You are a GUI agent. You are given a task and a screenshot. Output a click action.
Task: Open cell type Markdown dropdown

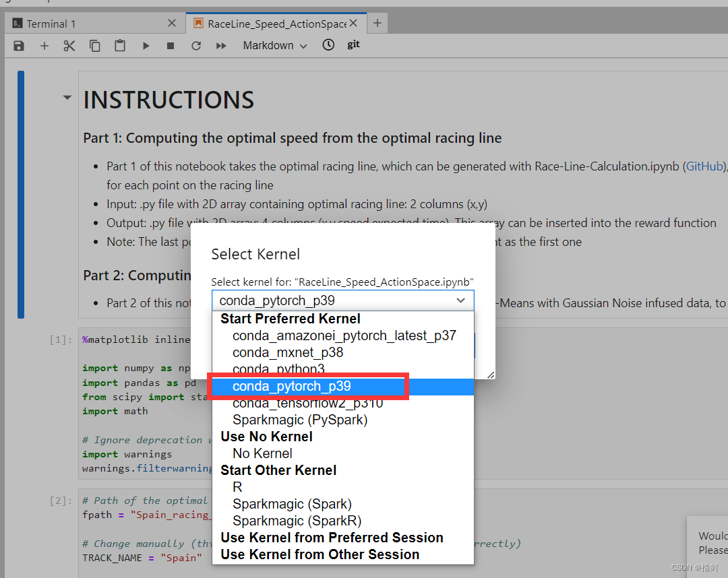[x=275, y=45]
